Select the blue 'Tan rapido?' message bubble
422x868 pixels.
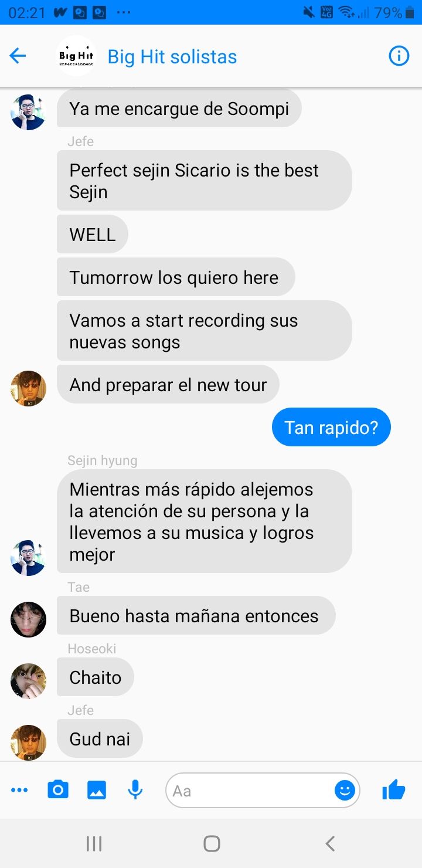click(331, 427)
